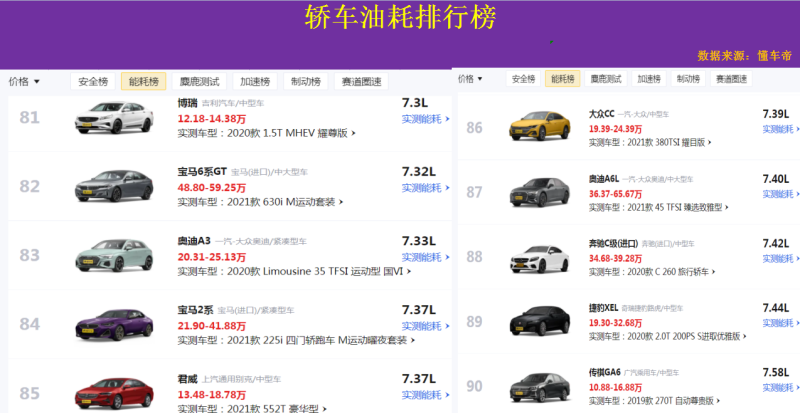Open 赛道圈速 tab in left panel
Image resolution: width=800 pixels, height=413 pixels.
point(361,82)
